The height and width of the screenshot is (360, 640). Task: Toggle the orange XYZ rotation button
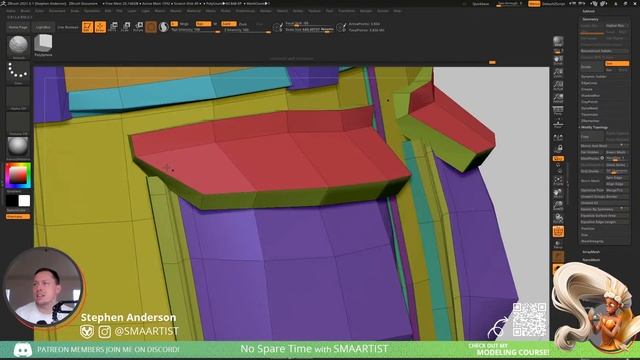[558, 158]
